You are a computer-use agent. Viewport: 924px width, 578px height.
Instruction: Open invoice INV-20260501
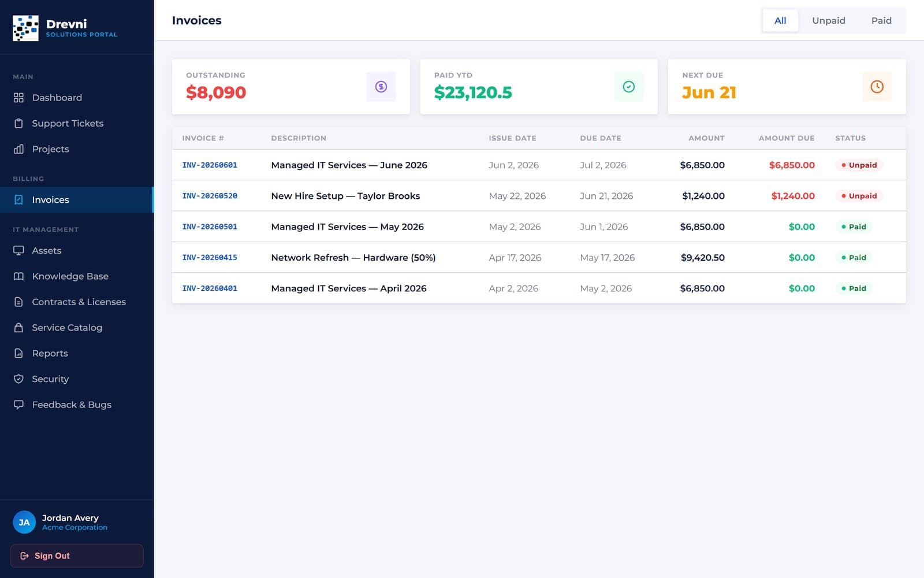pos(210,227)
